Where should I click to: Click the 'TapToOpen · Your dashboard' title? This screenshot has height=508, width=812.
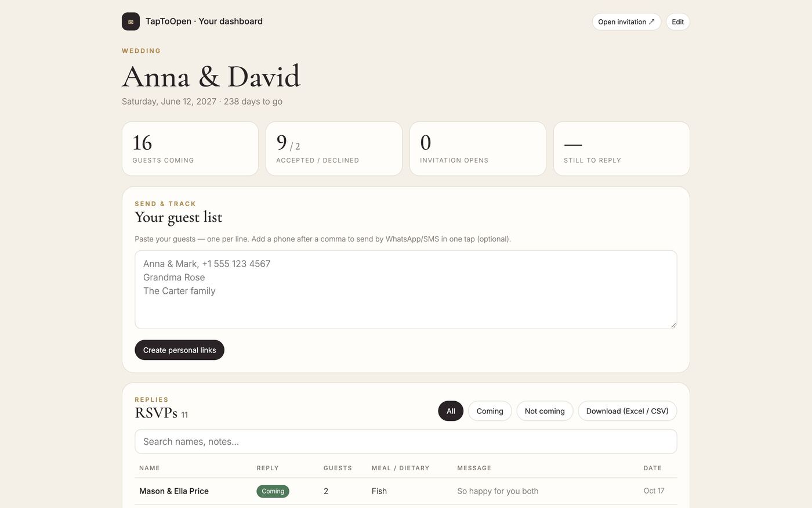click(204, 21)
